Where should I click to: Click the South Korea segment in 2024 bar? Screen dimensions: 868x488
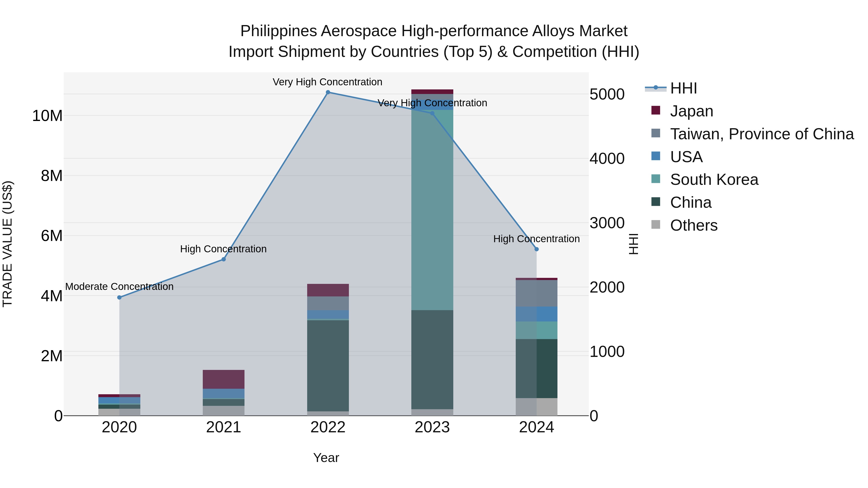536,330
